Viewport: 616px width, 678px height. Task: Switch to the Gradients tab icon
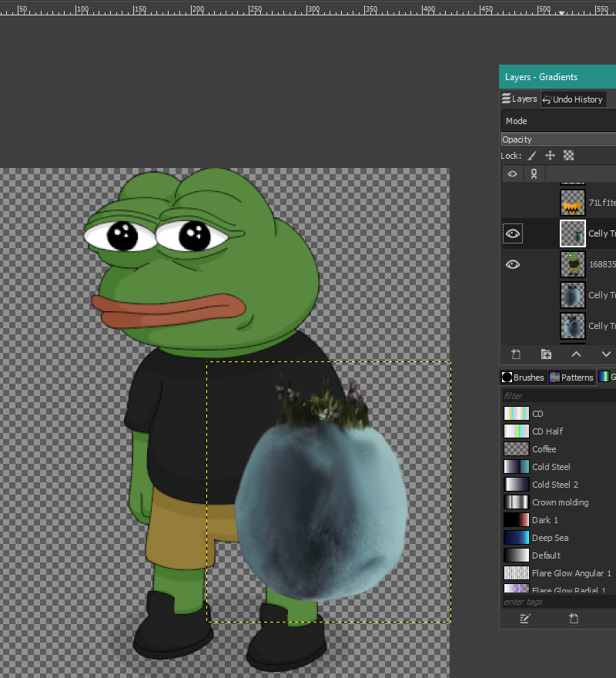click(606, 377)
